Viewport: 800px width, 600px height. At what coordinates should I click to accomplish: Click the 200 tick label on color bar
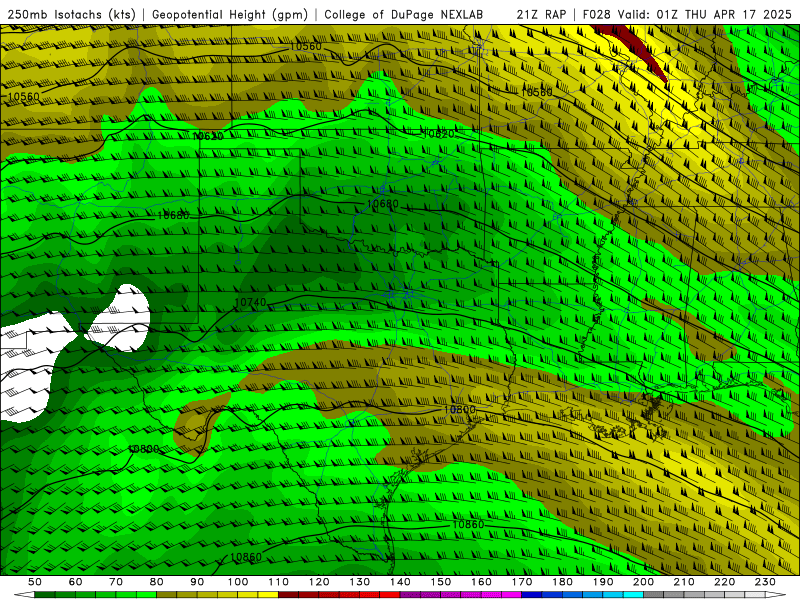pos(644,582)
